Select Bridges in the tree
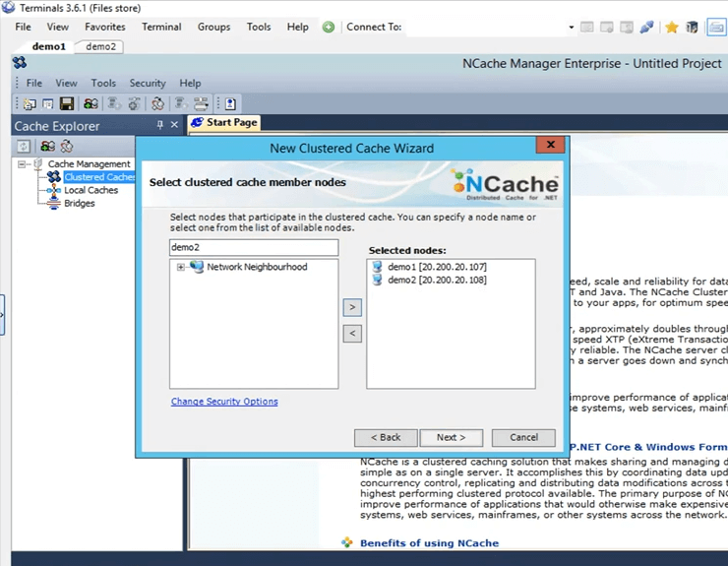 [80, 203]
